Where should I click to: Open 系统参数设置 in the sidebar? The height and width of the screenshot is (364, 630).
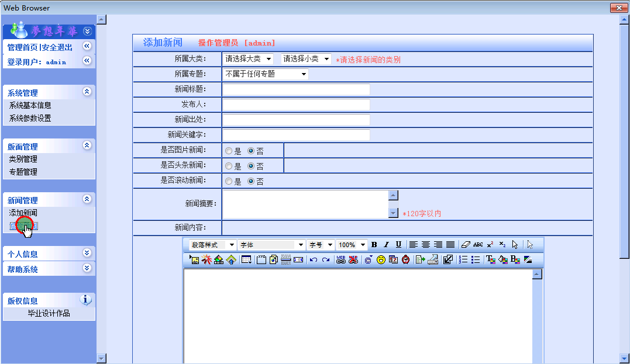coord(30,119)
